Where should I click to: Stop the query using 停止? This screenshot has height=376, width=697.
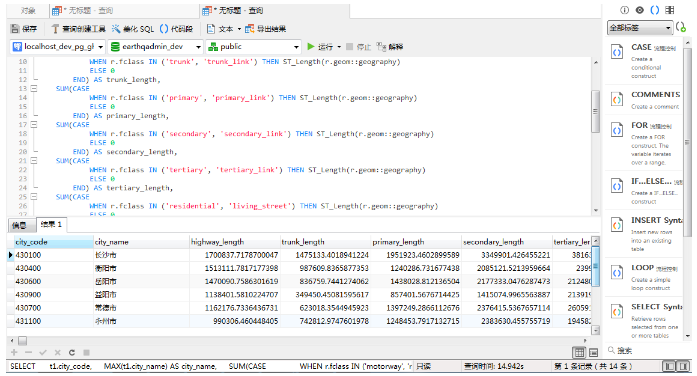point(358,47)
